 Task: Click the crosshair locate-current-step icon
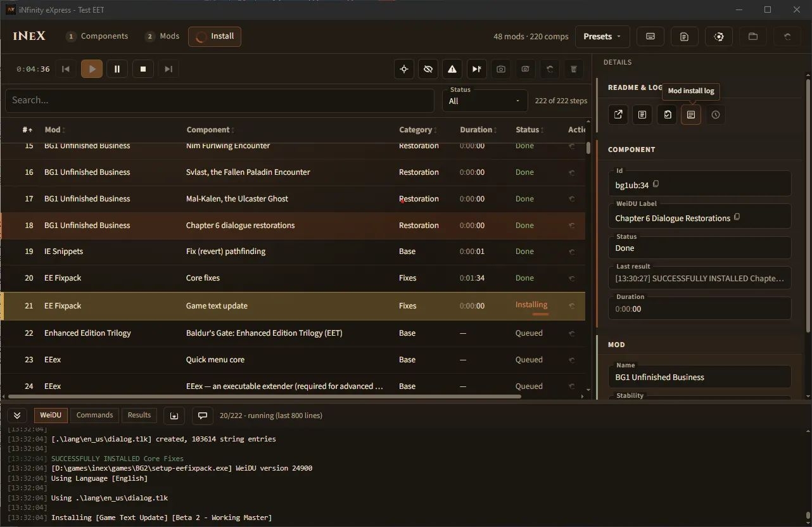pyautogui.click(x=404, y=69)
